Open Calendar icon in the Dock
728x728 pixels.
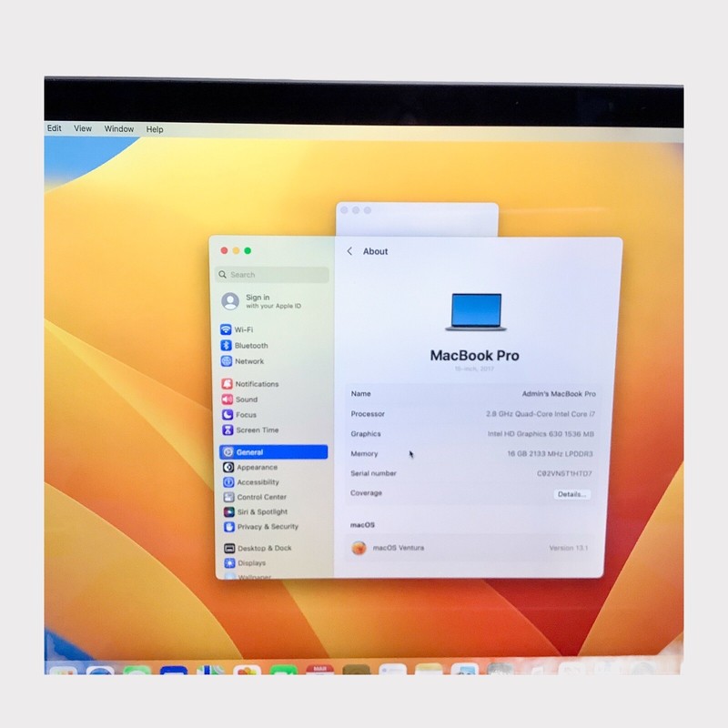320,670
